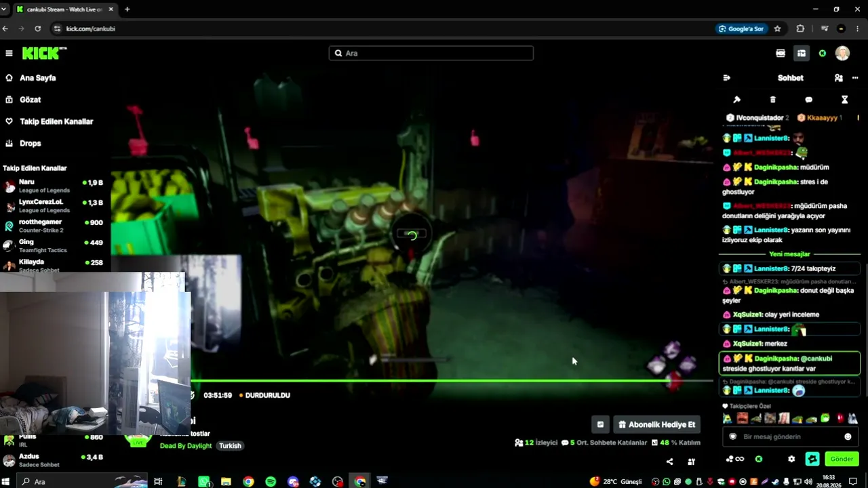Jump to Yeni mesajlar divider in chat
The image size is (868, 488).
[x=789, y=254]
